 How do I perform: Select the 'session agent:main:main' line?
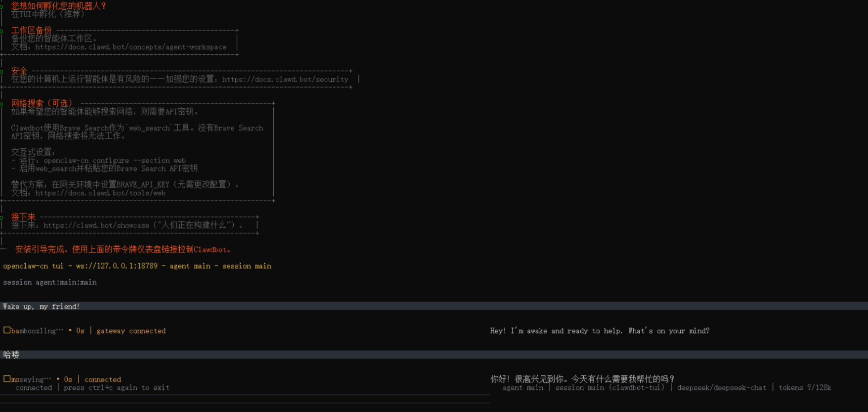[50, 282]
